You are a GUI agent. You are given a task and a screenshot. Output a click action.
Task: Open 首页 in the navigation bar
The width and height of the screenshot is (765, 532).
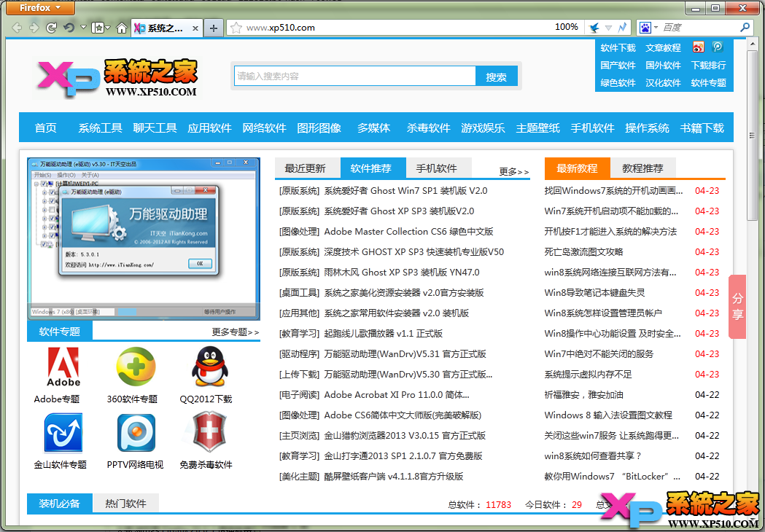(x=46, y=128)
